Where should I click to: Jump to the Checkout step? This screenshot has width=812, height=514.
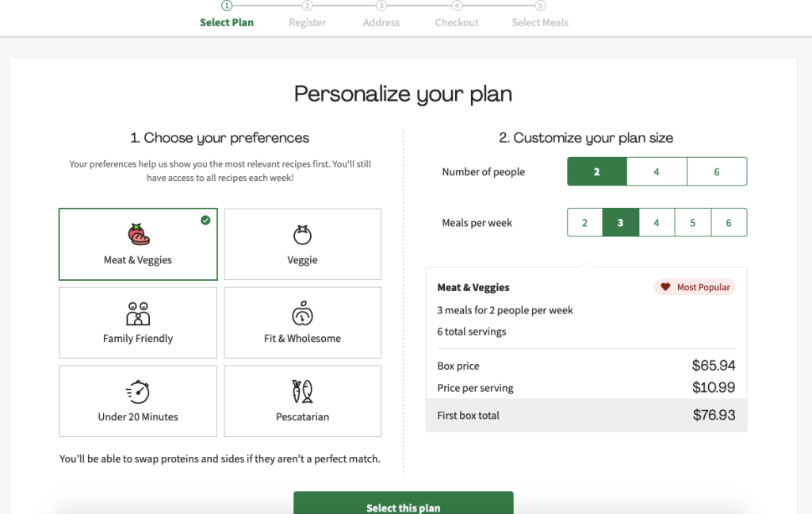coord(457,22)
